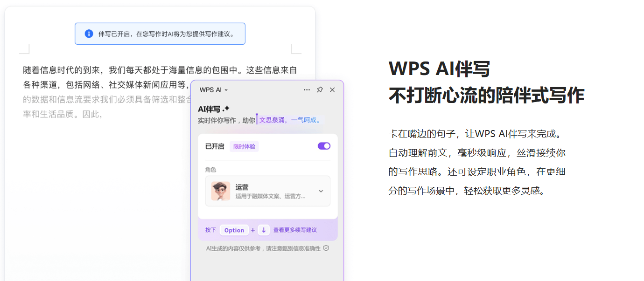
Task: Click the sparkle icon beside AI伴写
Action: [x=226, y=109]
